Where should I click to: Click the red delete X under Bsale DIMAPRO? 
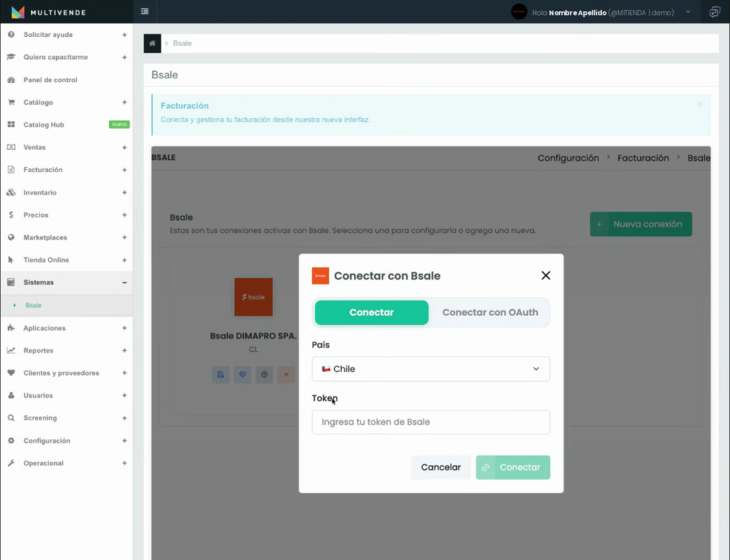pos(286,374)
